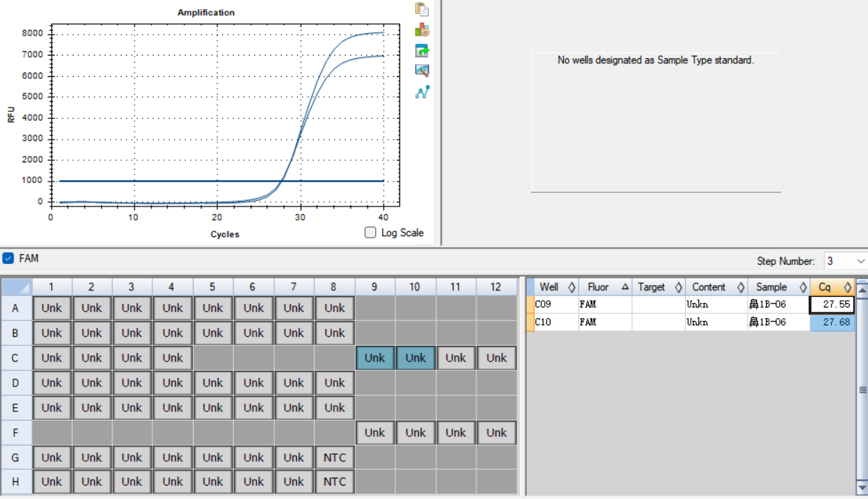Click the blue curve data points icon
This screenshot has height=499, width=868.
[x=422, y=92]
